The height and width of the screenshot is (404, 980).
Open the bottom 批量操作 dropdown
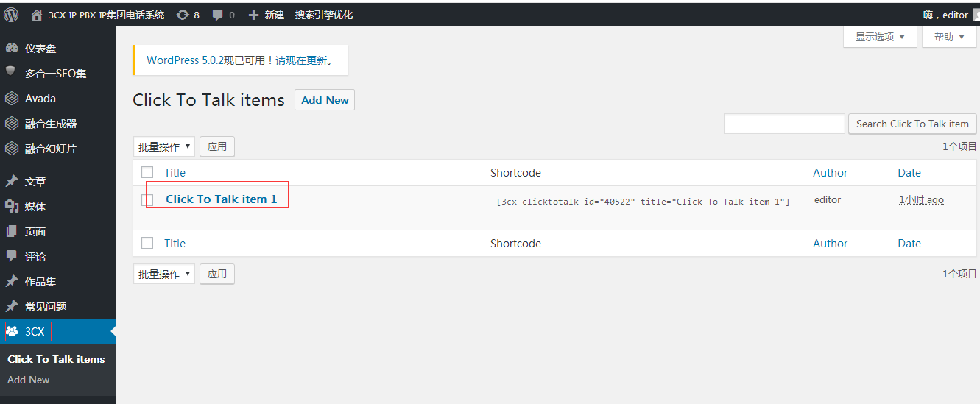(x=164, y=274)
